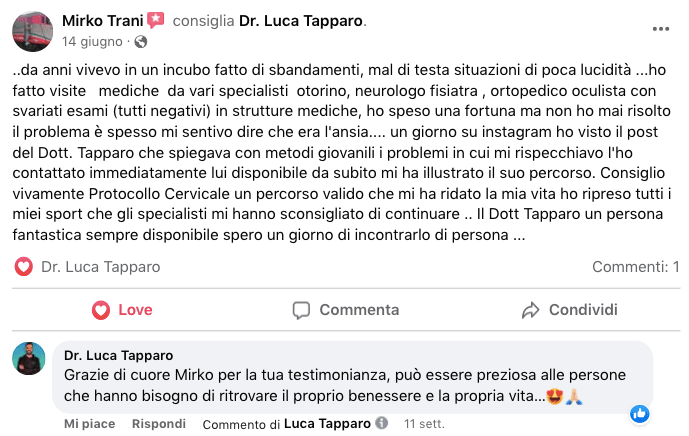The image size is (689, 436).
Task: Click the blue like reaction on the comment
Action: (640, 413)
